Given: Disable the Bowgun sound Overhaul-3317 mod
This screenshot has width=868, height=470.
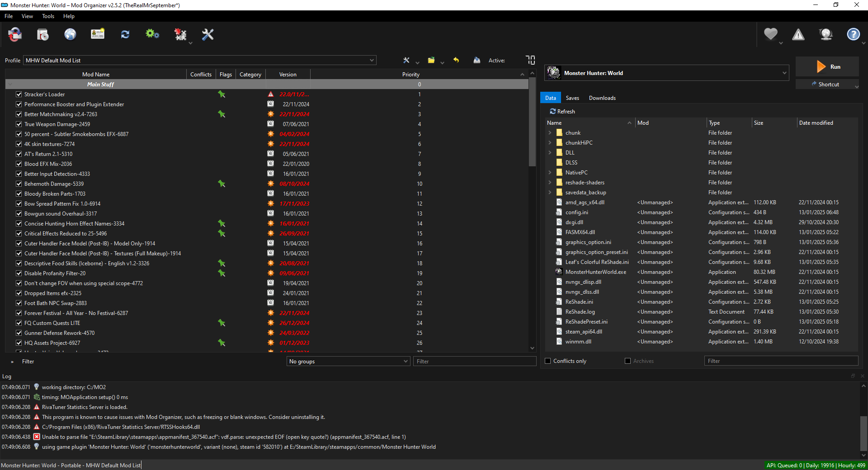Looking at the screenshot, I should click(19, 214).
